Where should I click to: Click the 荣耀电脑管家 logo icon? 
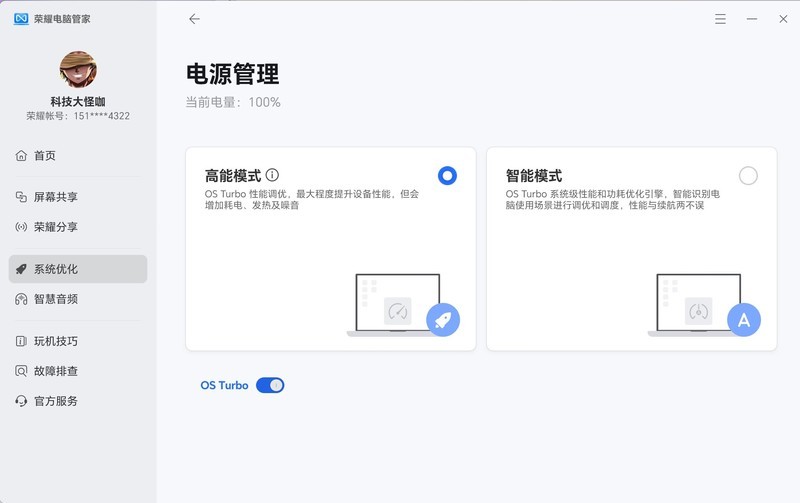coord(21,19)
